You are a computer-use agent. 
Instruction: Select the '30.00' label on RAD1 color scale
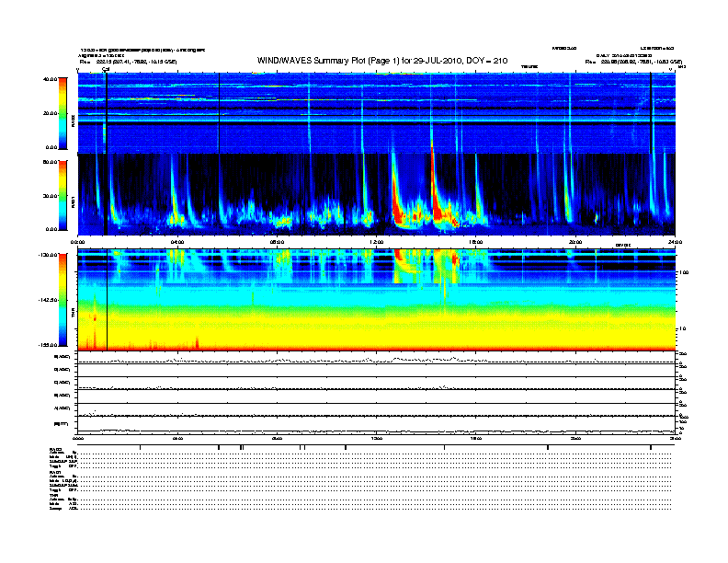(x=50, y=196)
